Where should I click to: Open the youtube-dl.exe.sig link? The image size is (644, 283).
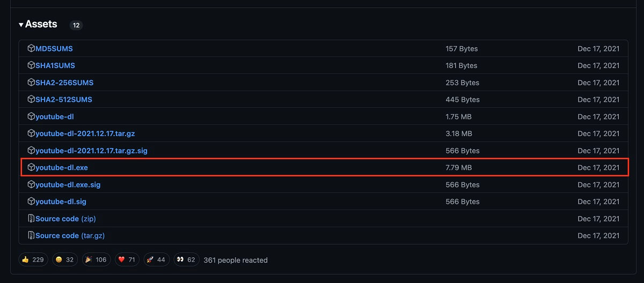(68, 184)
